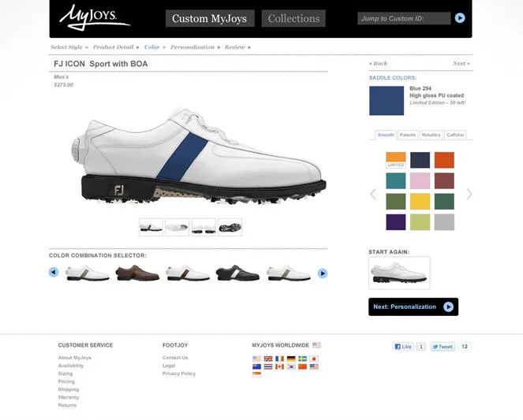This screenshot has height=420, width=523.
Task: Go to Personalization breadcrumb step
Action: click(192, 47)
